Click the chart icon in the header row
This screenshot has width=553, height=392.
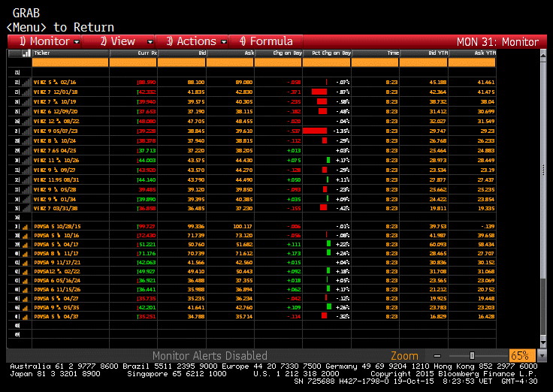[26, 53]
